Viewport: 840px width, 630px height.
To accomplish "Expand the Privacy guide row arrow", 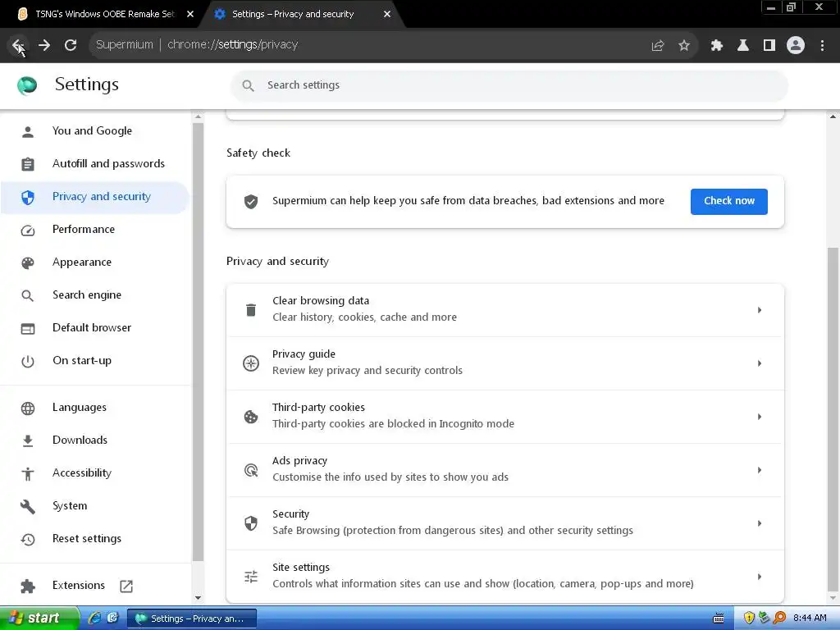I will (760, 363).
